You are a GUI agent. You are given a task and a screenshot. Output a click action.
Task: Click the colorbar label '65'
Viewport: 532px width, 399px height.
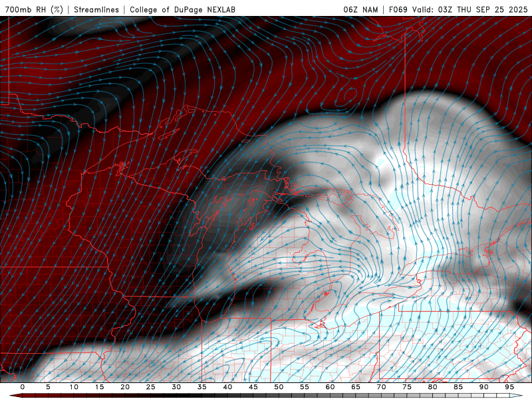356,387
